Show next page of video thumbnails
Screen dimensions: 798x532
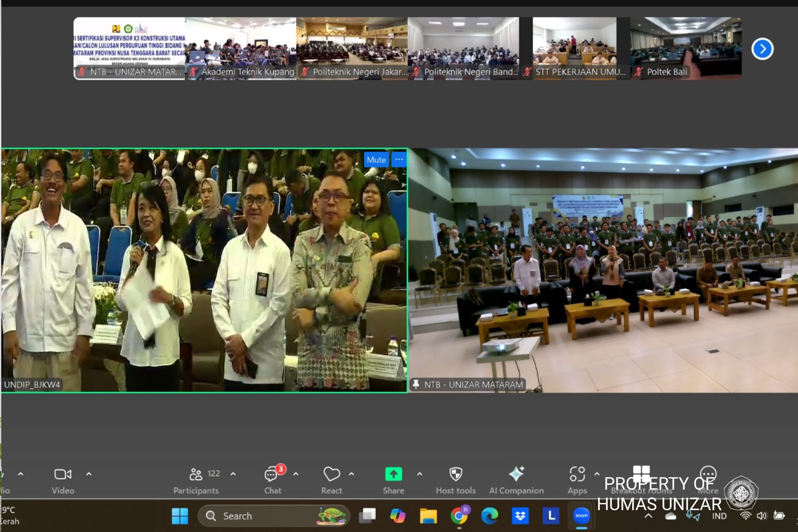pos(763,49)
